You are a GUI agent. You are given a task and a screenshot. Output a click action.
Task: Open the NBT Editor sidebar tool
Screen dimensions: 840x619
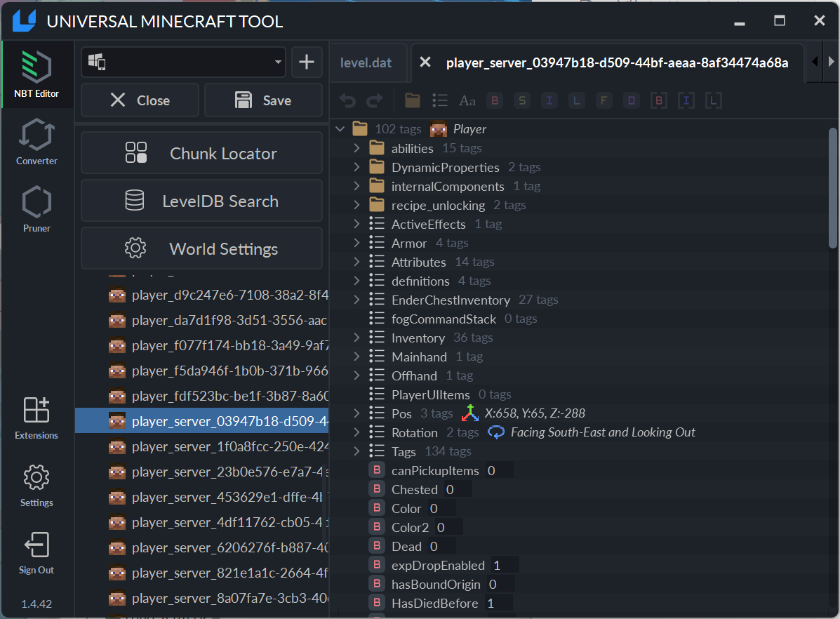[x=36, y=74]
